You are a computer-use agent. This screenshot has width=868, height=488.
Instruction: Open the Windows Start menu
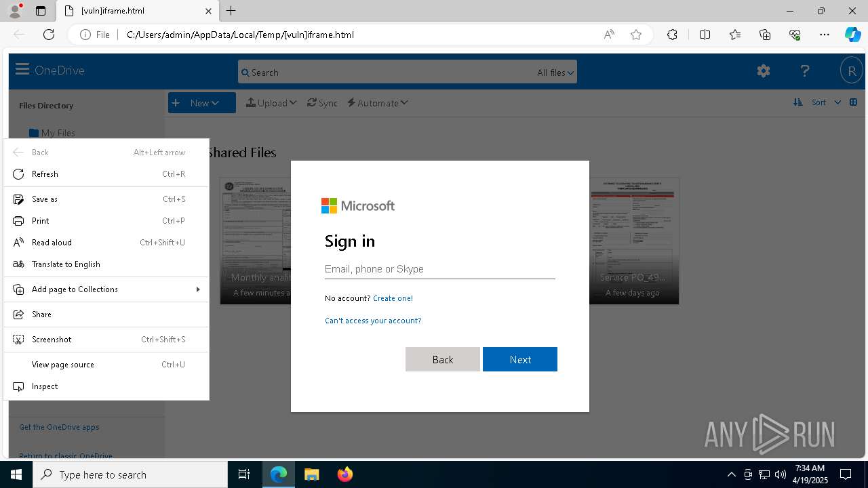(16, 474)
